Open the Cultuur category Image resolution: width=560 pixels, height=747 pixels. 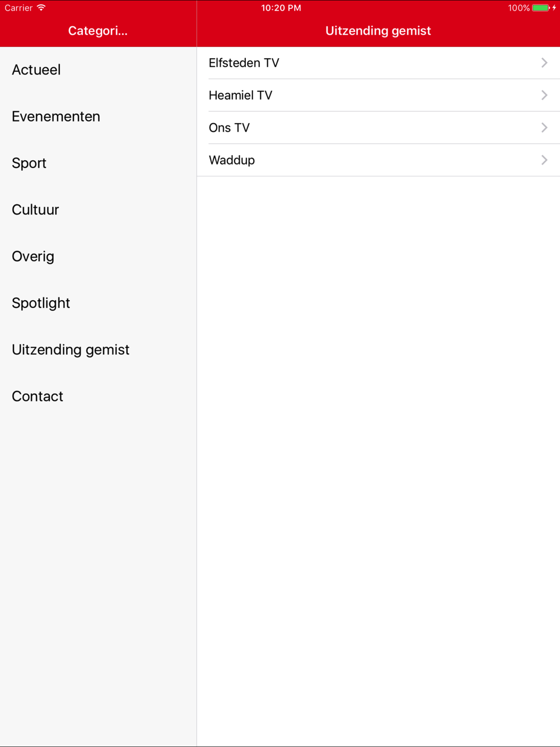pyautogui.click(x=98, y=209)
